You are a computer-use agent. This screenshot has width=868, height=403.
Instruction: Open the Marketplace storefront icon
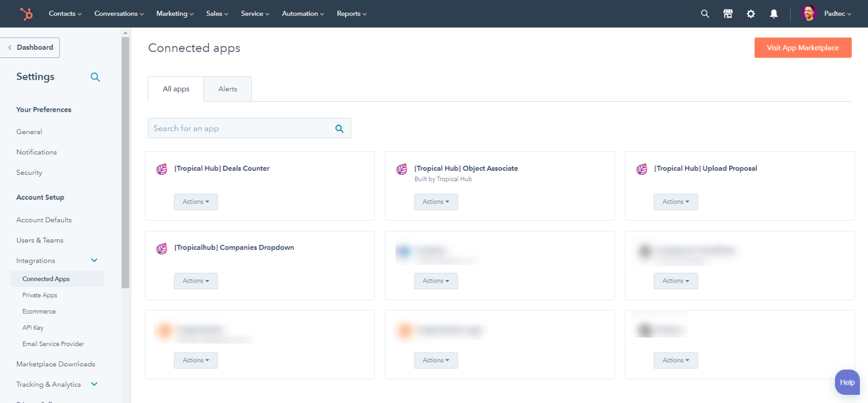tap(728, 14)
